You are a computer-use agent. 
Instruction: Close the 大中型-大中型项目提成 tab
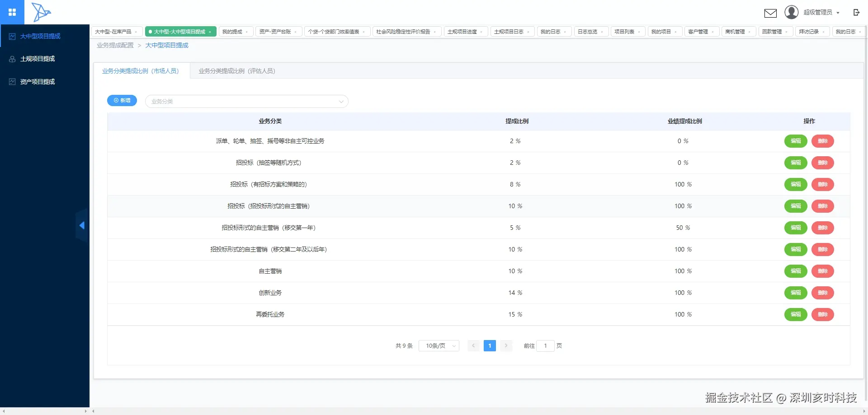point(210,32)
